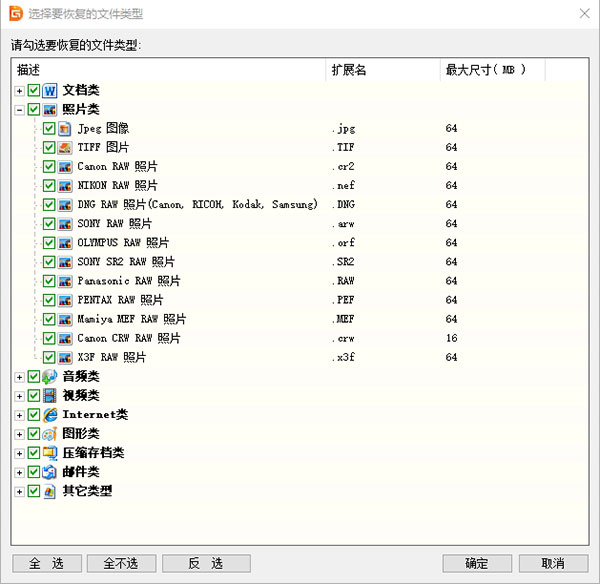
Task: Click the OLYMPUS RAW 照片 icon
Action: [x=65, y=243]
